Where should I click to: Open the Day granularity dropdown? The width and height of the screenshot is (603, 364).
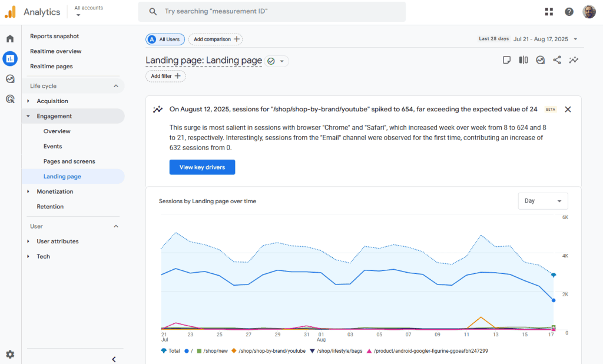point(542,201)
